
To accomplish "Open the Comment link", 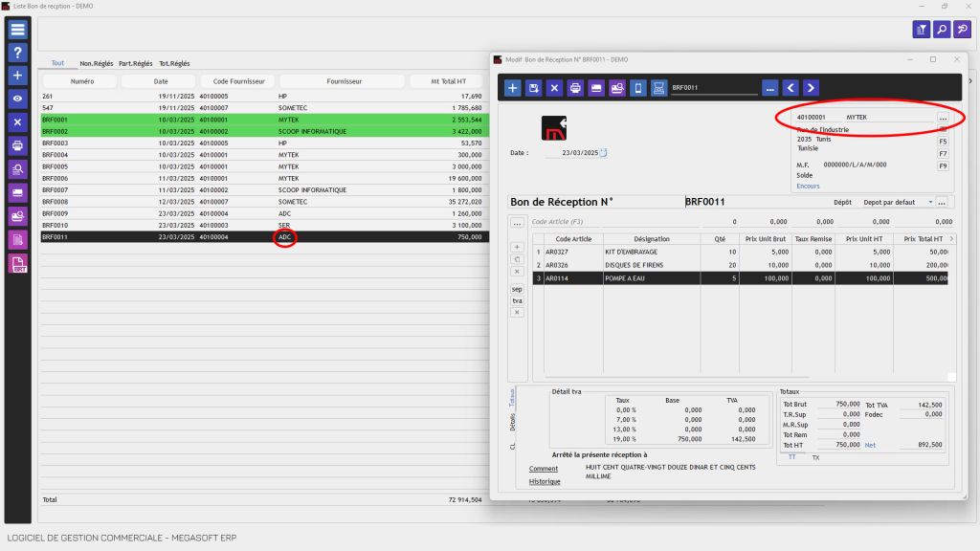I will (x=544, y=469).
